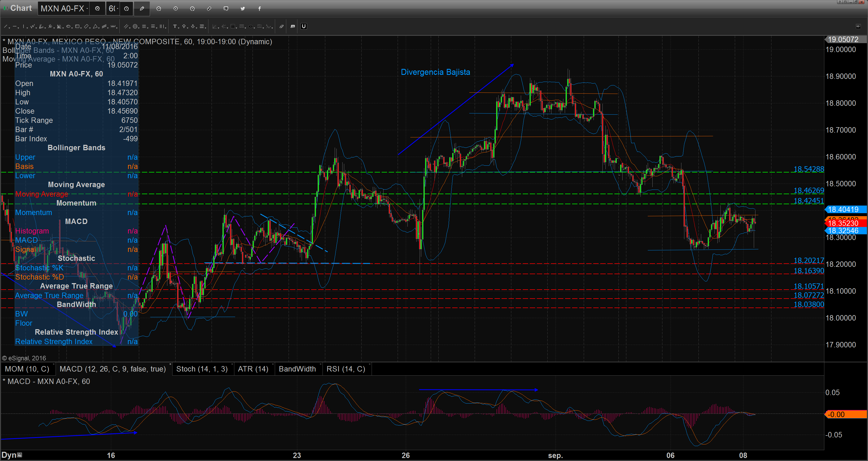Share the chart via Facebook icon

coord(260,8)
